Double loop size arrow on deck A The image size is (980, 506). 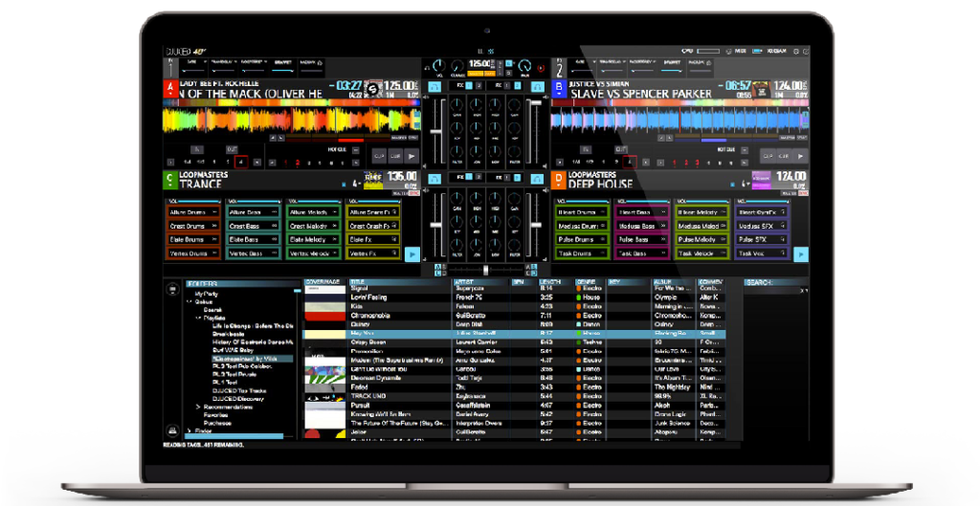(x=258, y=163)
